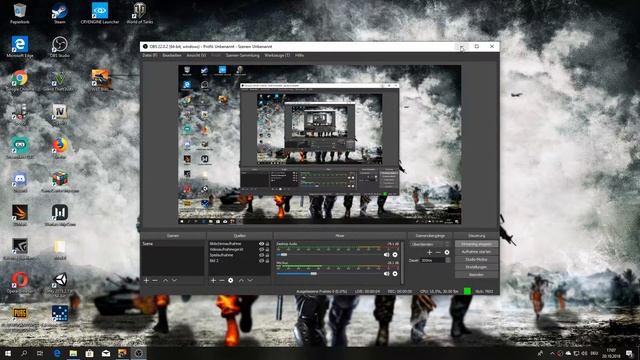This screenshot has height=360, width=640.
Task: Open transition properties via the gear icon
Action: click(x=447, y=252)
